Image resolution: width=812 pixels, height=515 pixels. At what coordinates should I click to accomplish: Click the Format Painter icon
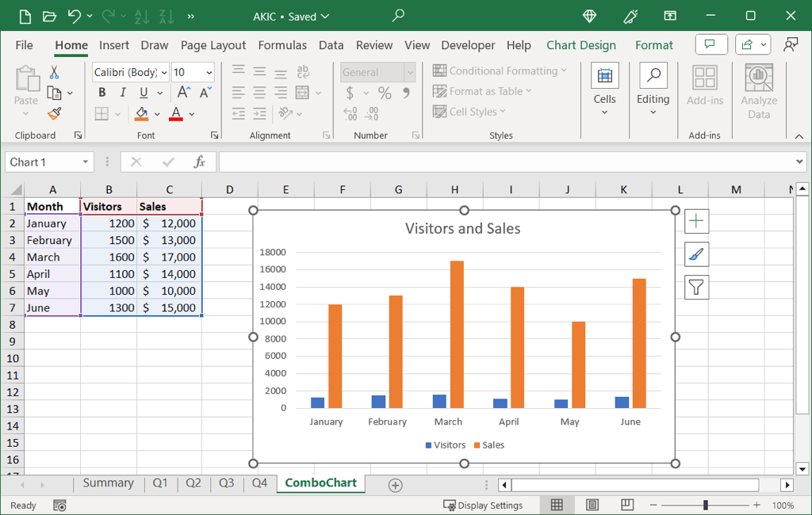pyautogui.click(x=54, y=114)
